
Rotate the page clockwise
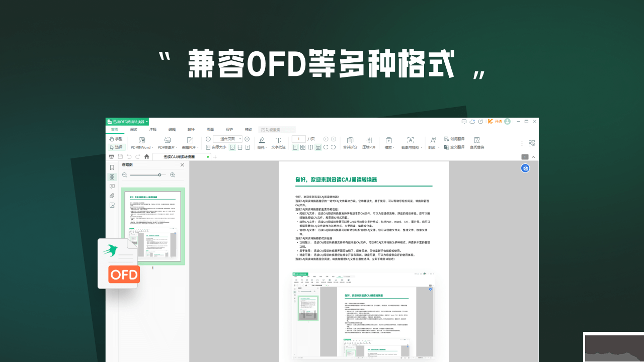click(326, 147)
